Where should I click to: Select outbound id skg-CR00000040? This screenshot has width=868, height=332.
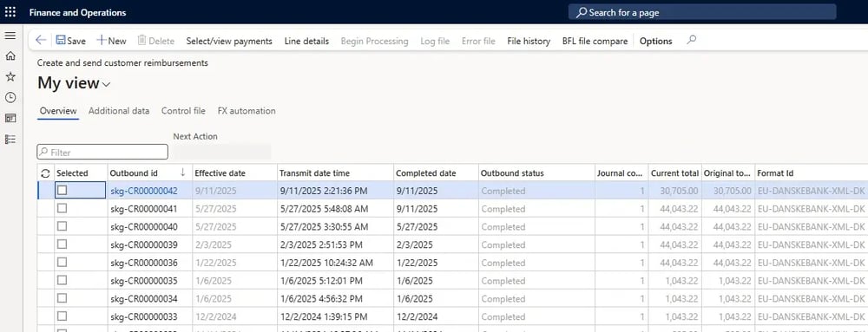(x=144, y=227)
